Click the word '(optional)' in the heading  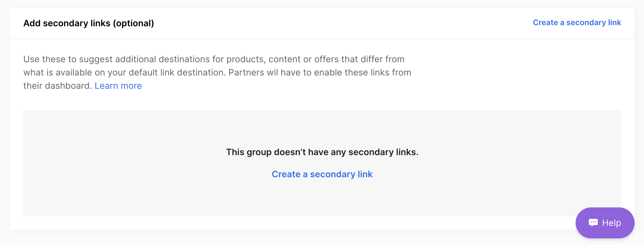[133, 23]
